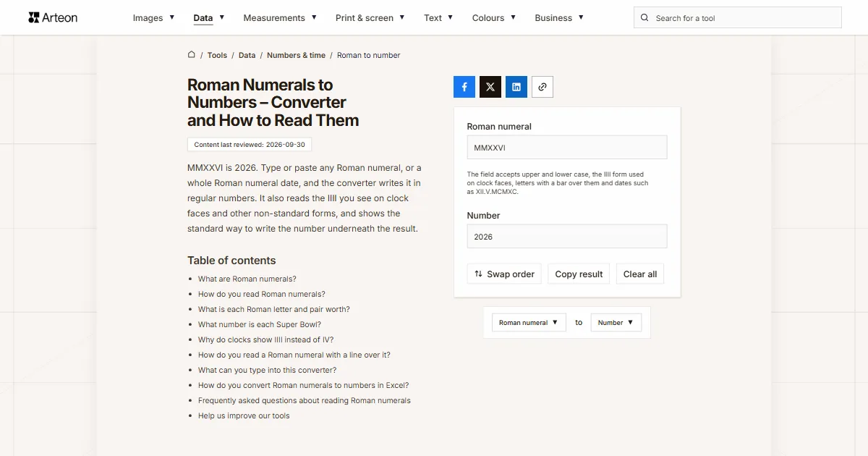
Task: Share page on Facebook
Action: click(464, 87)
